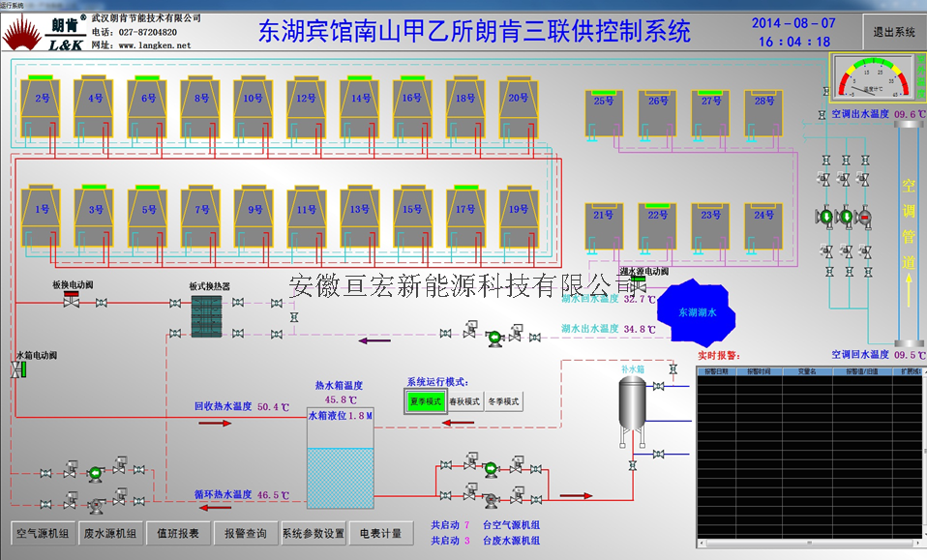This screenshot has width=927, height=560.
Task: Click 退出系统 exit button
Action: [894, 32]
